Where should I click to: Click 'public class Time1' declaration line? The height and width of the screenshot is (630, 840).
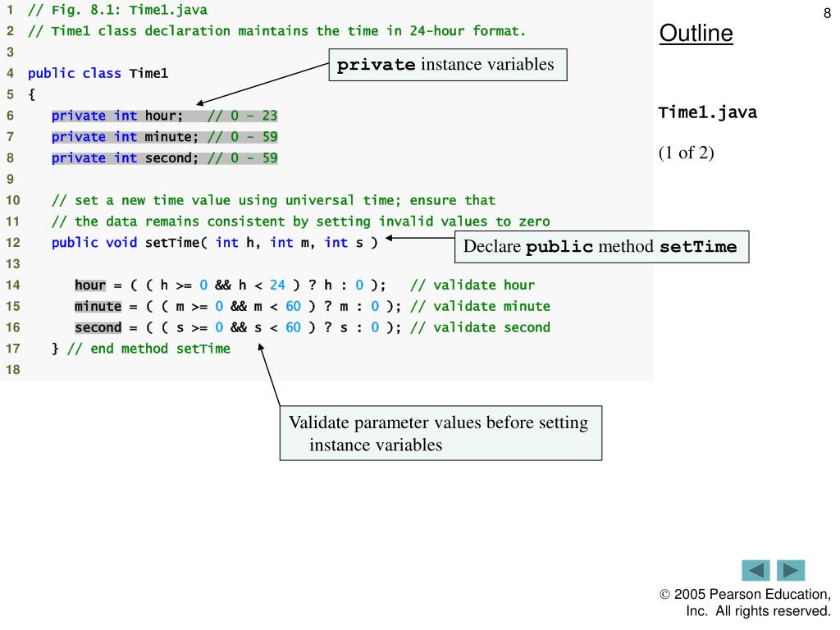coord(98,73)
